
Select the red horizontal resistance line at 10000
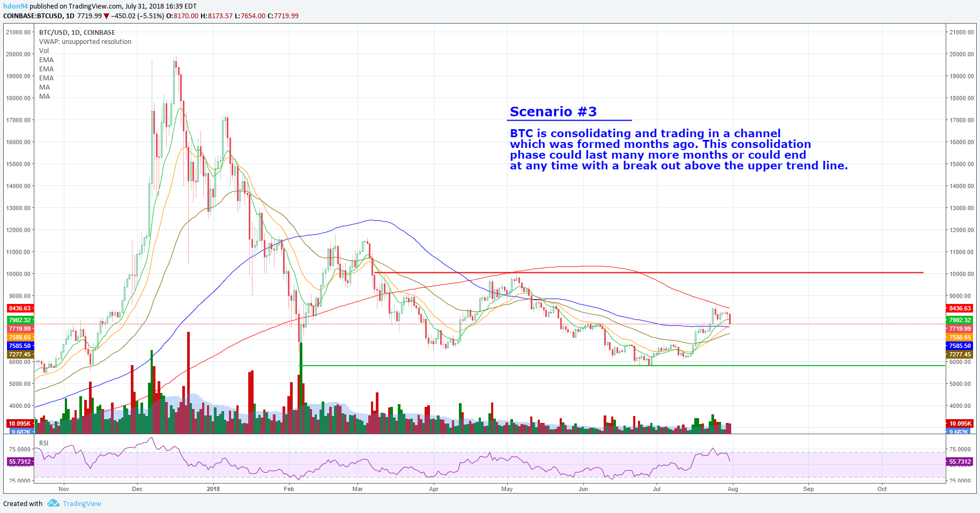tap(649, 273)
